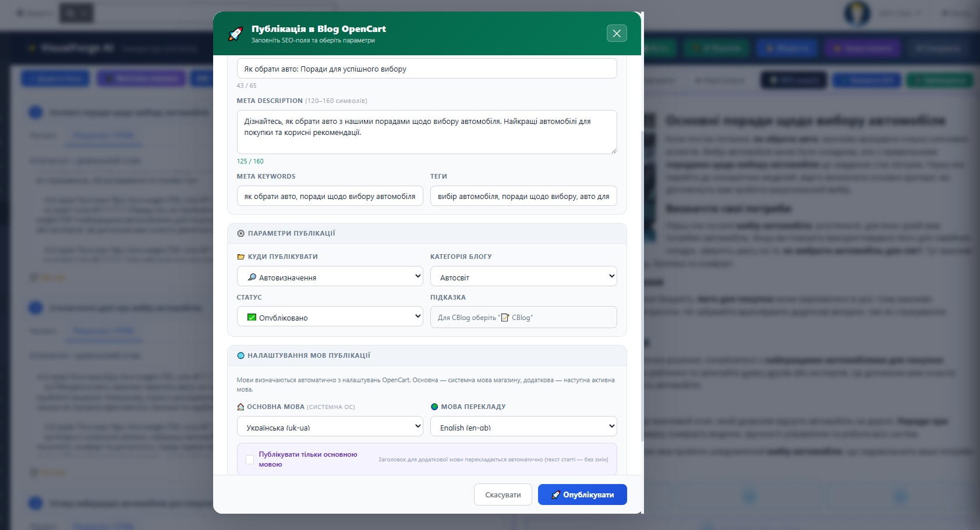This screenshot has height=530, width=980.
Task: Close the Blog OpenCart publication dialog
Action: [x=617, y=33]
